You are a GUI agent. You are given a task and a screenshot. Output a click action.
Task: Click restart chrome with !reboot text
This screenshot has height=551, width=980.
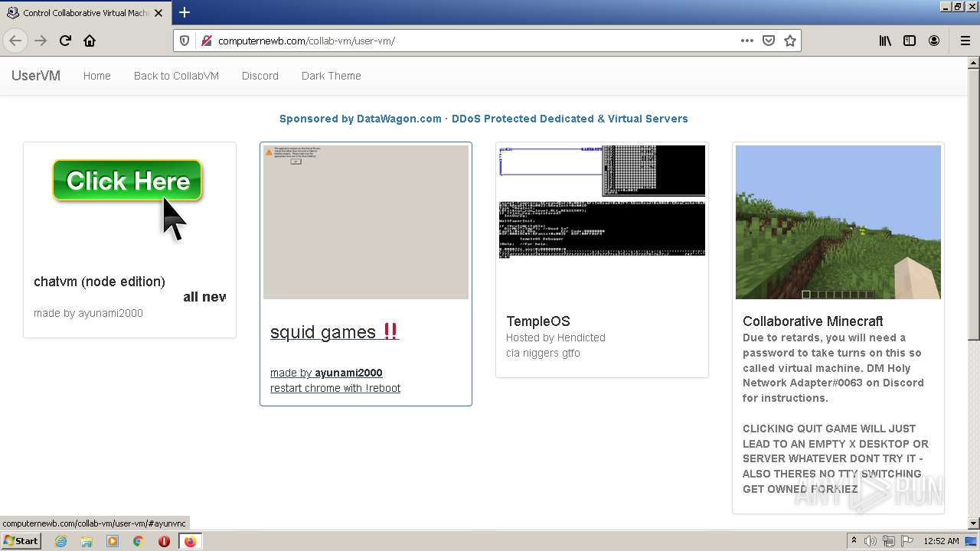click(335, 388)
